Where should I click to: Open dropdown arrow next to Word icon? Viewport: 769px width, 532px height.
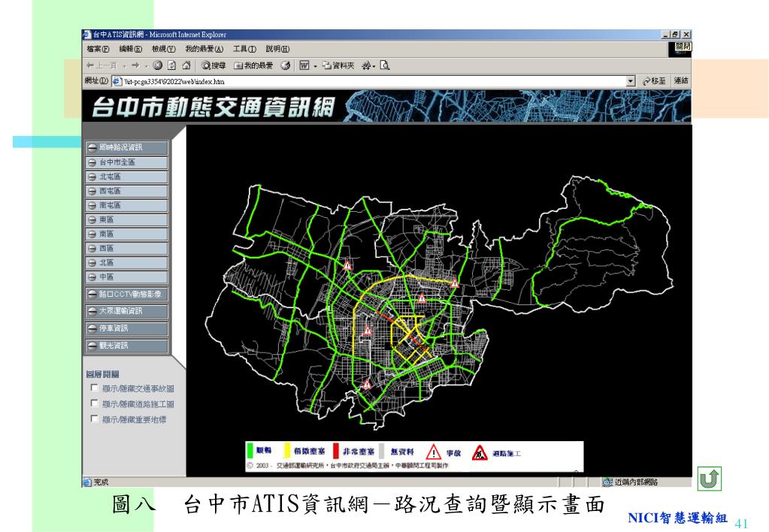tap(316, 65)
